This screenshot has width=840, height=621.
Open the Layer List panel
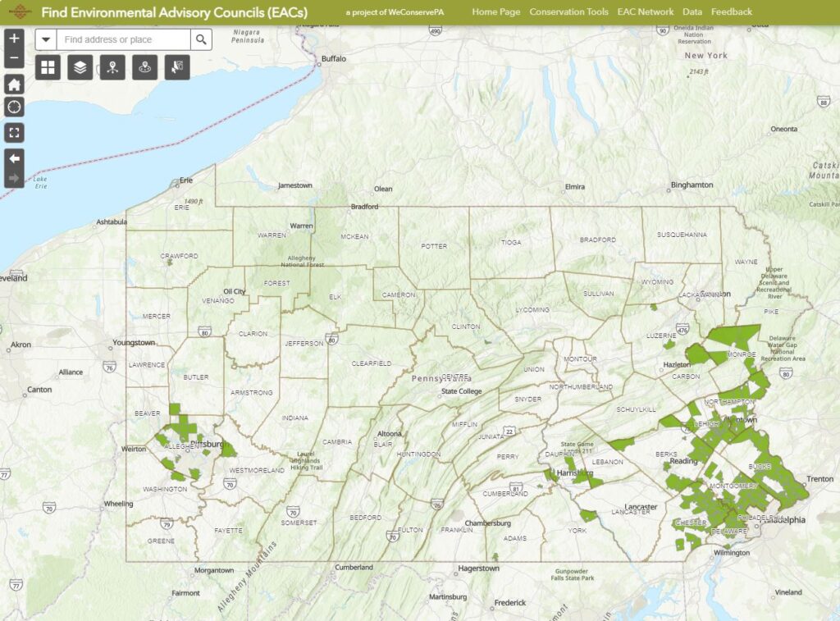click(x=80, y=67)
